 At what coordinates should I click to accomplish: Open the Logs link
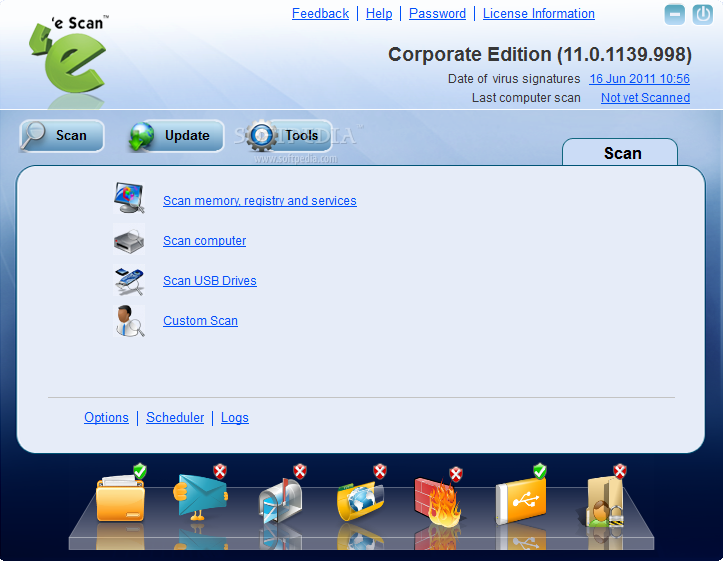tap(235, 418)
